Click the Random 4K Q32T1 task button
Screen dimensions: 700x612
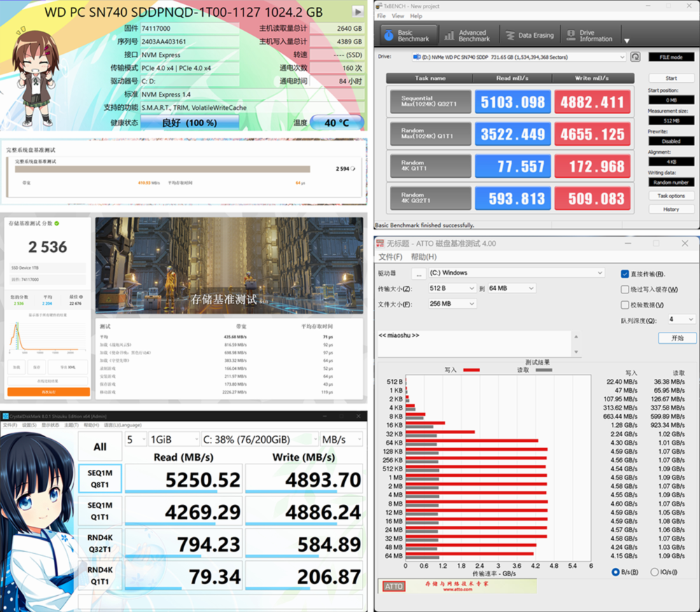tap(430, 198)
